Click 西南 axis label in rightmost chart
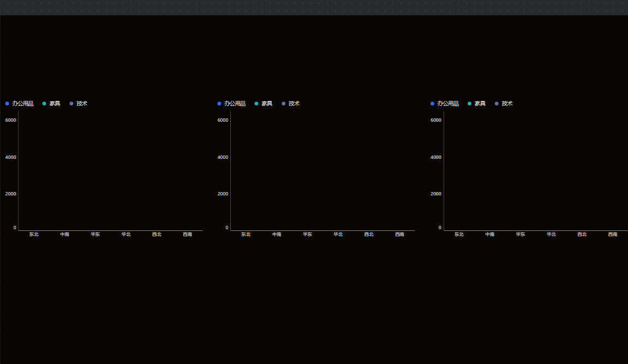This screenshot has height=364, width=628. tap(613, 235)
